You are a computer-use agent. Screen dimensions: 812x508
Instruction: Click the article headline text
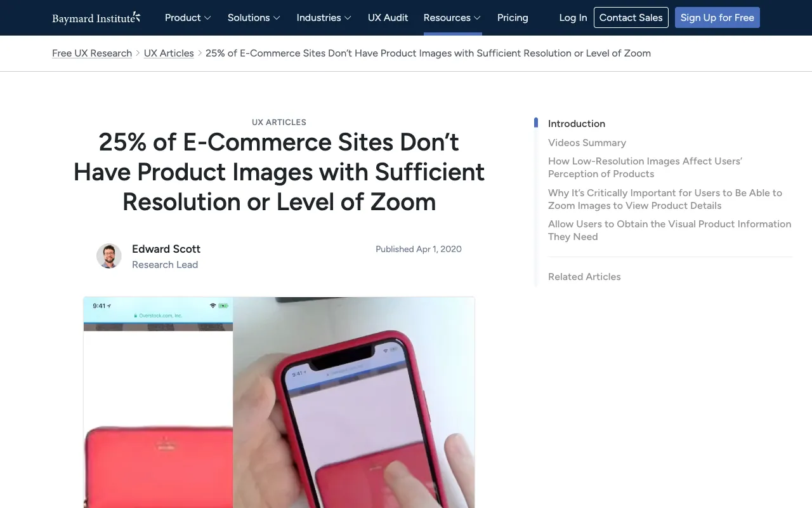coord(279,172)
